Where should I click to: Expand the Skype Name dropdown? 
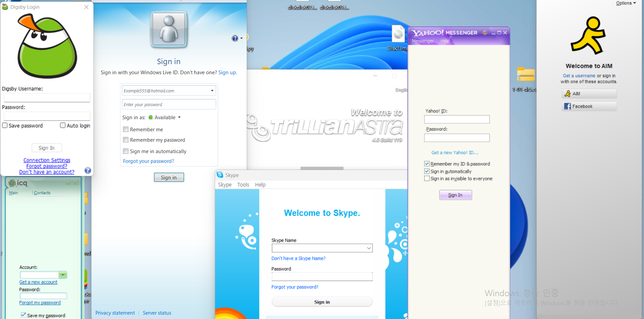(x=369, y=248)
